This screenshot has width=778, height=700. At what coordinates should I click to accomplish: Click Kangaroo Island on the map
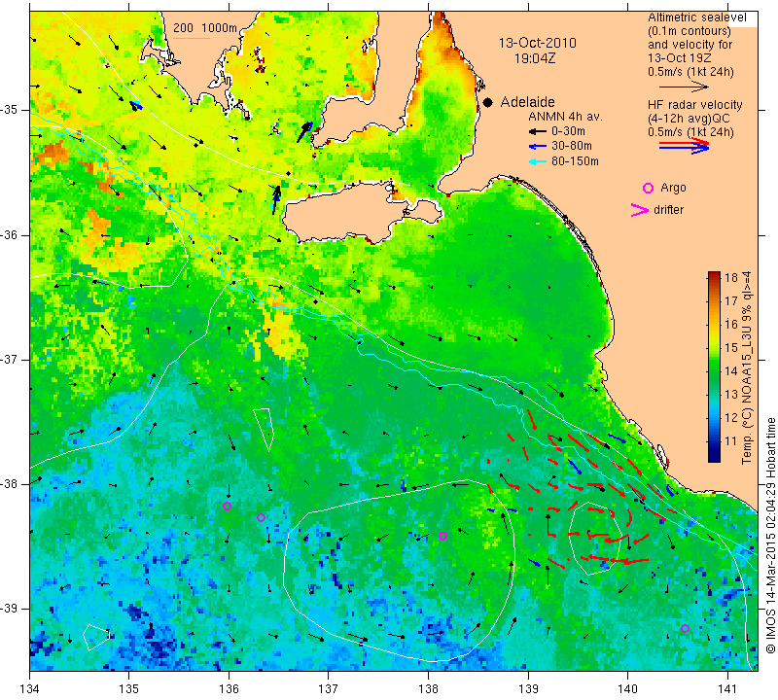pos(347,212)
